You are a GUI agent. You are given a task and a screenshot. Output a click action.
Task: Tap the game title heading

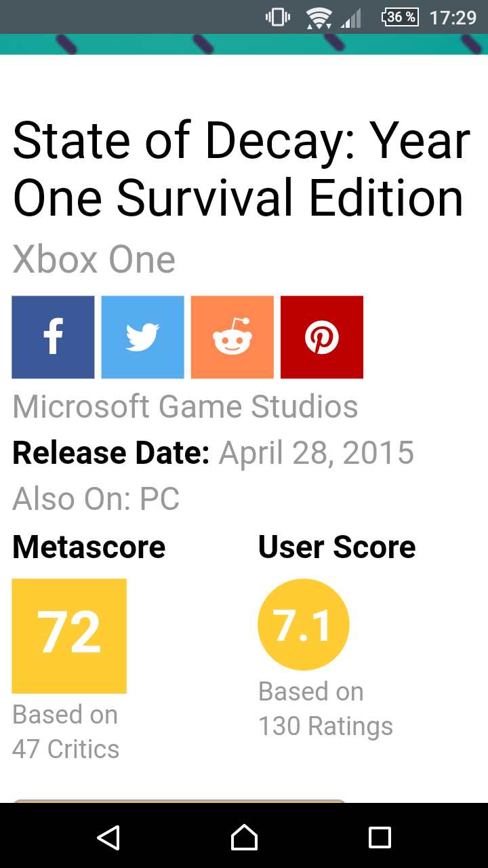[x=241, y=170]
